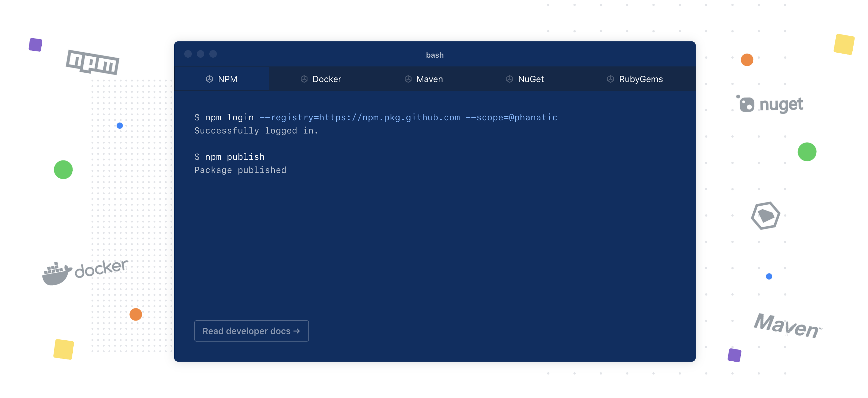Click the arrow in Read developer docs
This screenshot has height=398, width=868.
click(x=296, y=331)
